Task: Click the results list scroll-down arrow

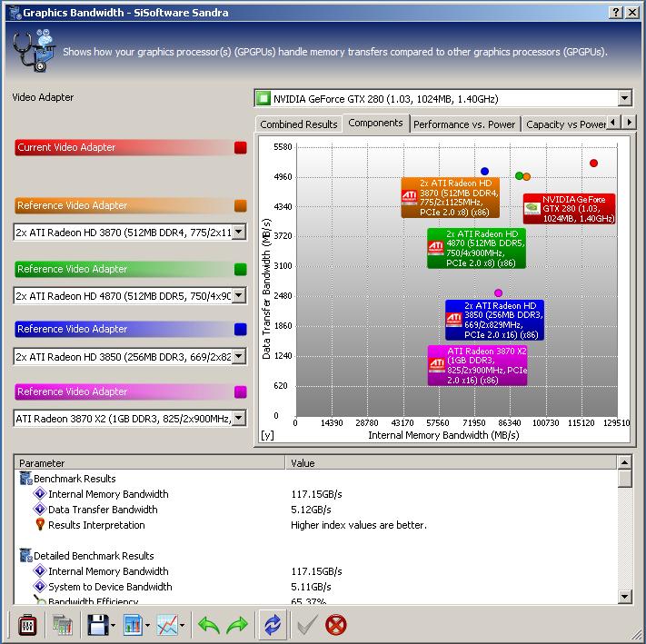Action: coord(624,596)
